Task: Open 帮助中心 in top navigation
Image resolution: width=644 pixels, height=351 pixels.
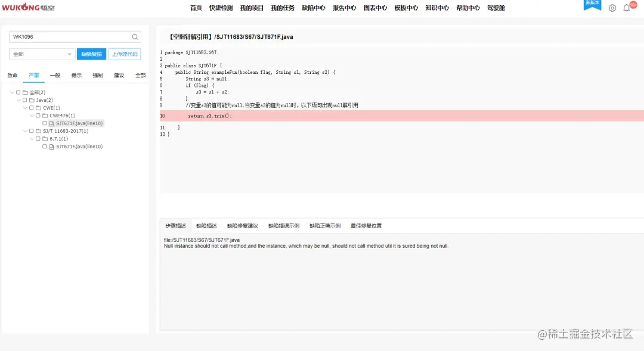Action: point(468,8)
